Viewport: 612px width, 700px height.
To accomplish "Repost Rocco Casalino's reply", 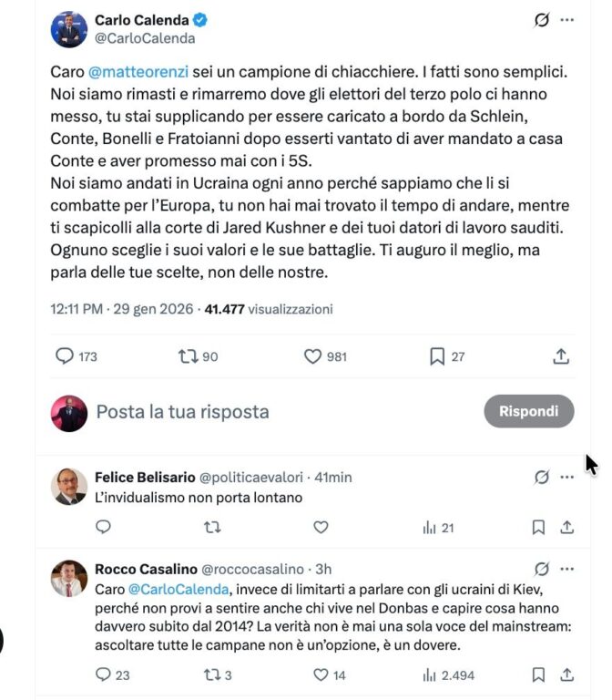I will coord(211,675).
